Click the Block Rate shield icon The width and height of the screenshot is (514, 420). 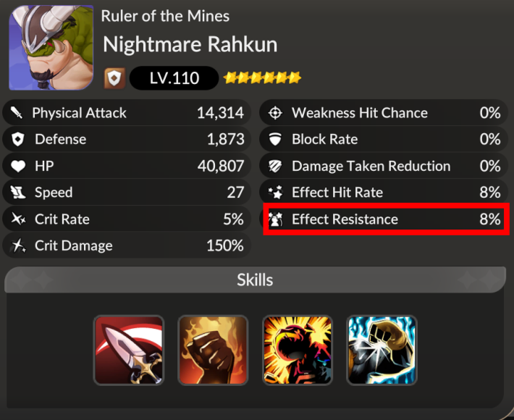(275, 139)
